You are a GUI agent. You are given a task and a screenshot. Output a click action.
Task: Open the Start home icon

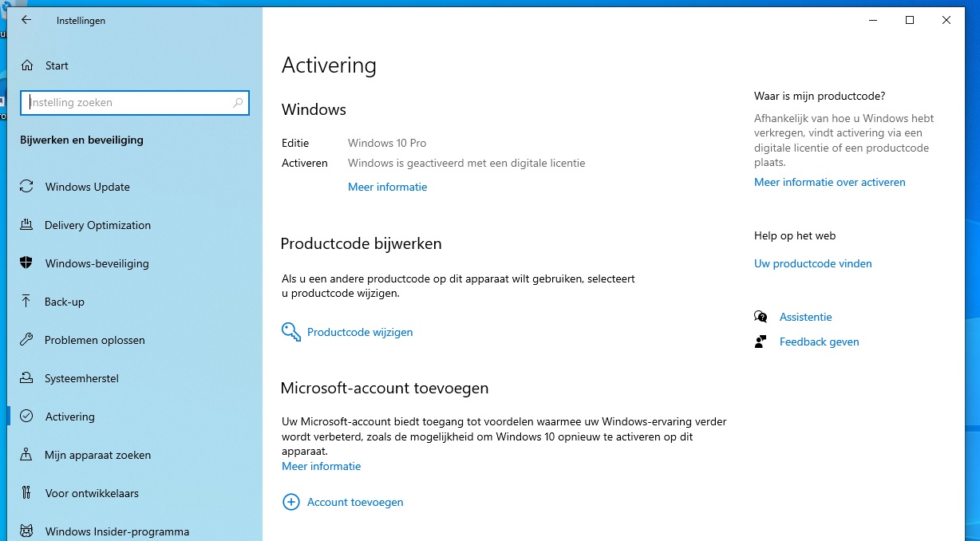[27, 65]
